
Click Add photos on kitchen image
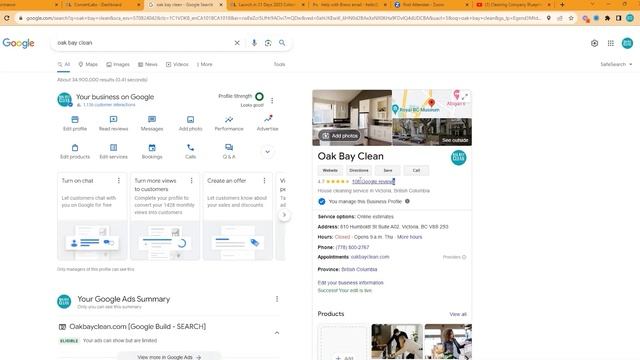(340, 136)
